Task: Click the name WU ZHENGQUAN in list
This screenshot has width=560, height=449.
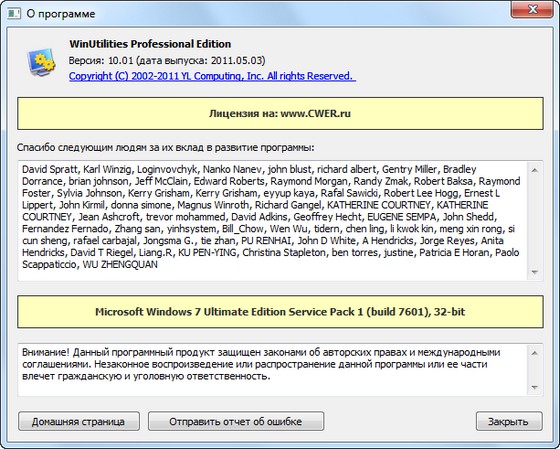Action: click(x=120, y=265)
